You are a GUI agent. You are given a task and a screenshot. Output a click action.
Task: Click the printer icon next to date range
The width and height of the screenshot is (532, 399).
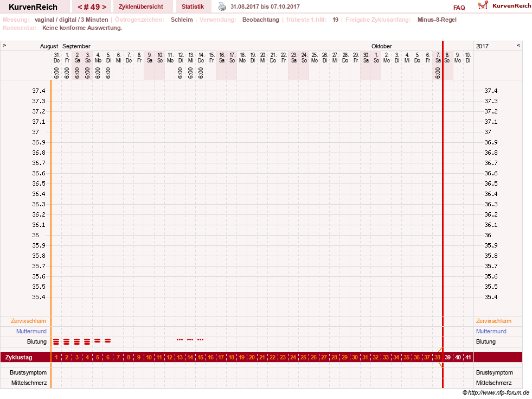click(x=222, y=7)
